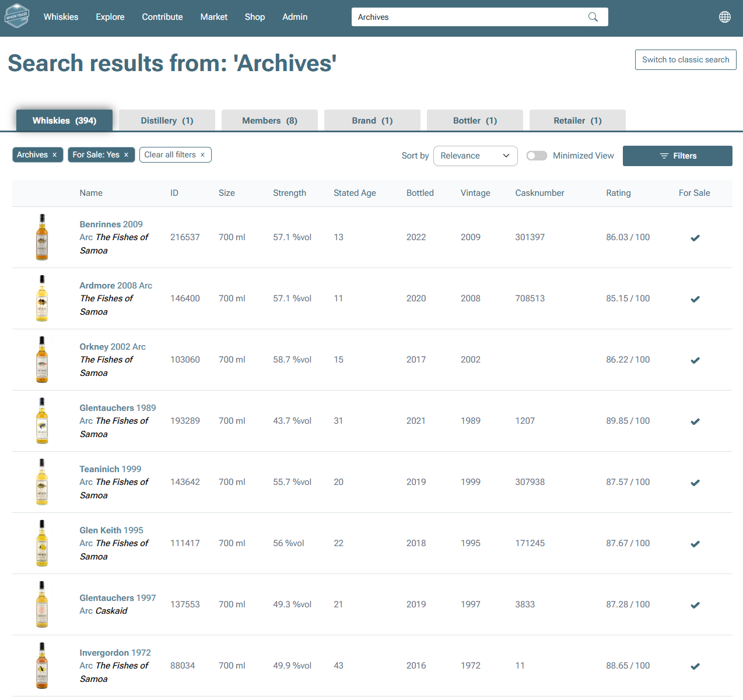
Task: Open Glentauchers 1997 bottle thumbnail
Action: (42, 604)
